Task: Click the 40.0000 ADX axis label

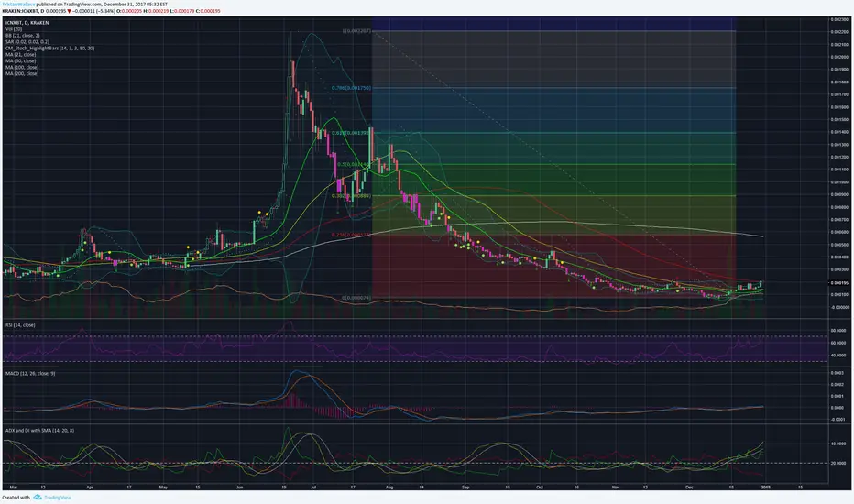Action: [x=838, y=444]
